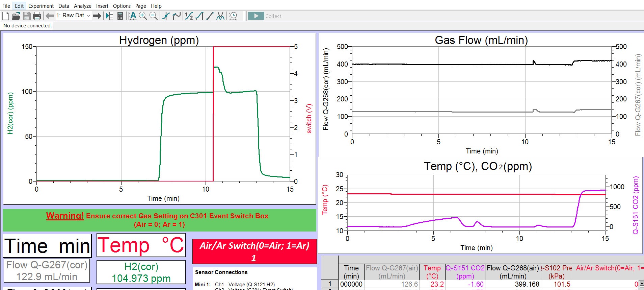
Task: Open the Data Browser icon
Action: click(x=109, y=16)
